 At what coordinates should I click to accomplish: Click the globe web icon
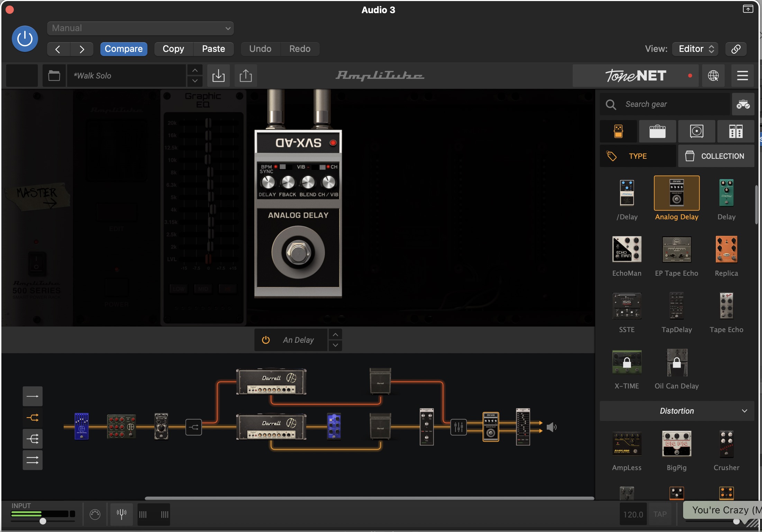coord(713,75)
